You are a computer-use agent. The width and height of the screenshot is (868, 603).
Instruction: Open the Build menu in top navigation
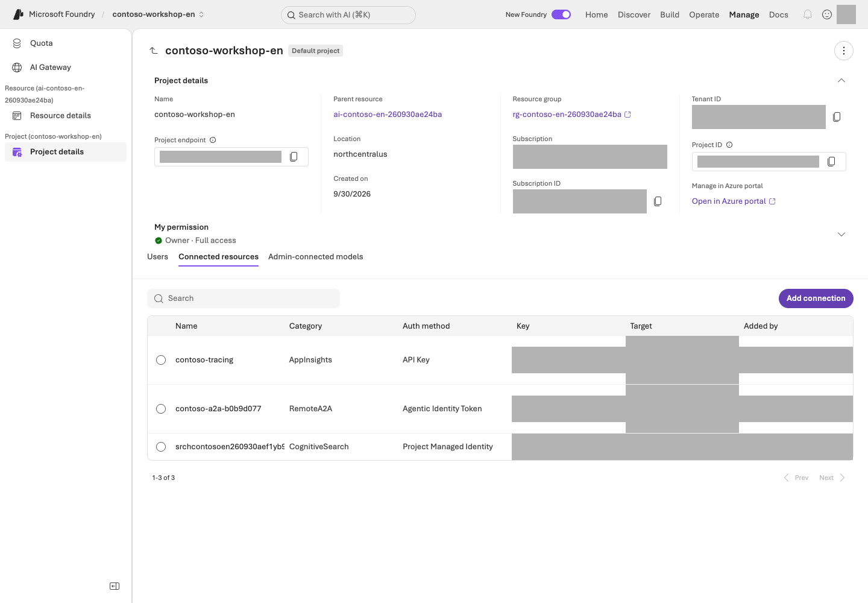coord(670,14)
